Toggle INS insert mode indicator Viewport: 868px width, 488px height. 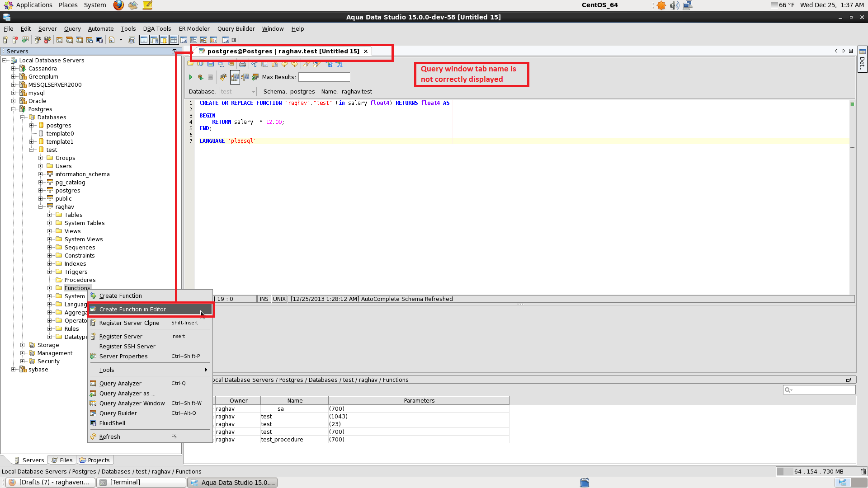pyautogui.click(x=264, y=299)
